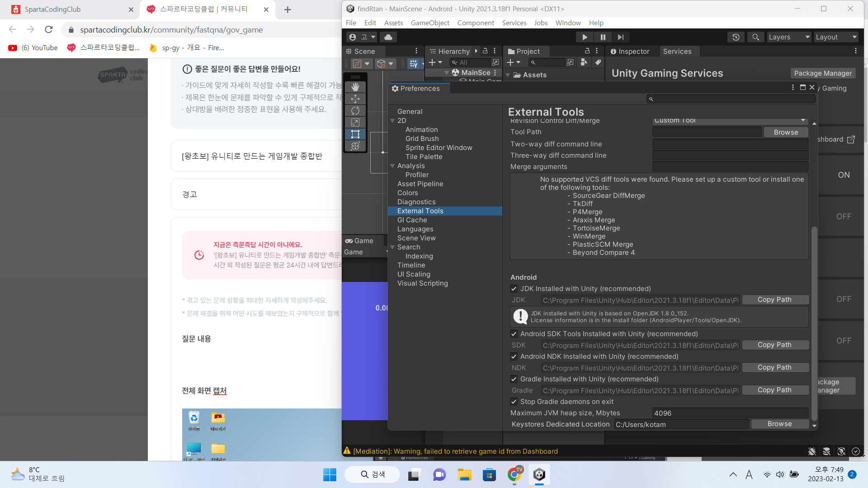Open Chrome from the Windows taskbar
Screen dimensions: 868x488
(x=514, y=474)
